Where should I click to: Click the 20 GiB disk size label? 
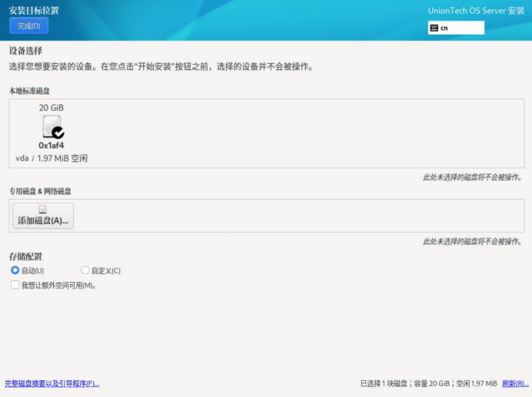point(52,108)
